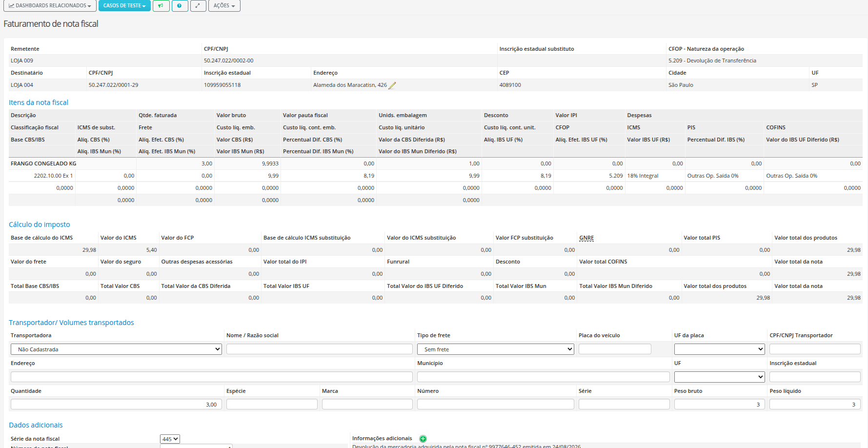Viewport: 868px width, 448px height.
Task: Click the Placa do veículo input
Action: coord(615,349)
